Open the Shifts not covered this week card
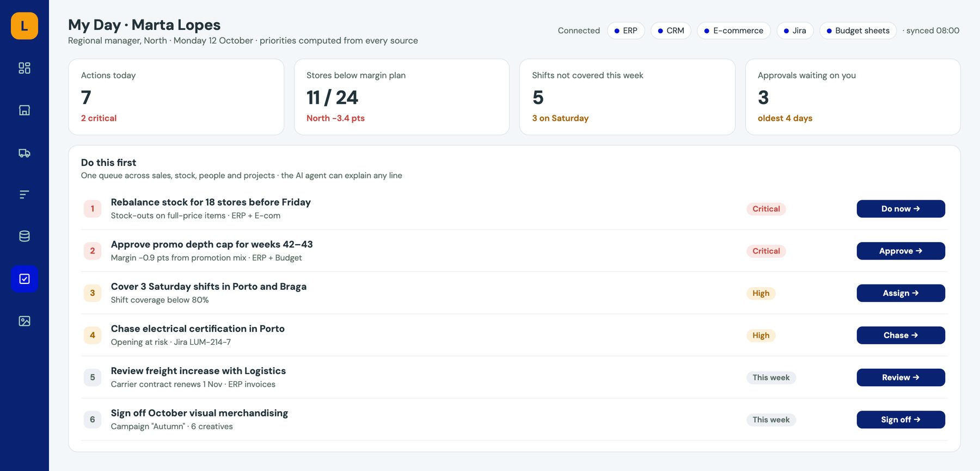The image size is (980, 471). pyautogui.click(x=627, y=97)
